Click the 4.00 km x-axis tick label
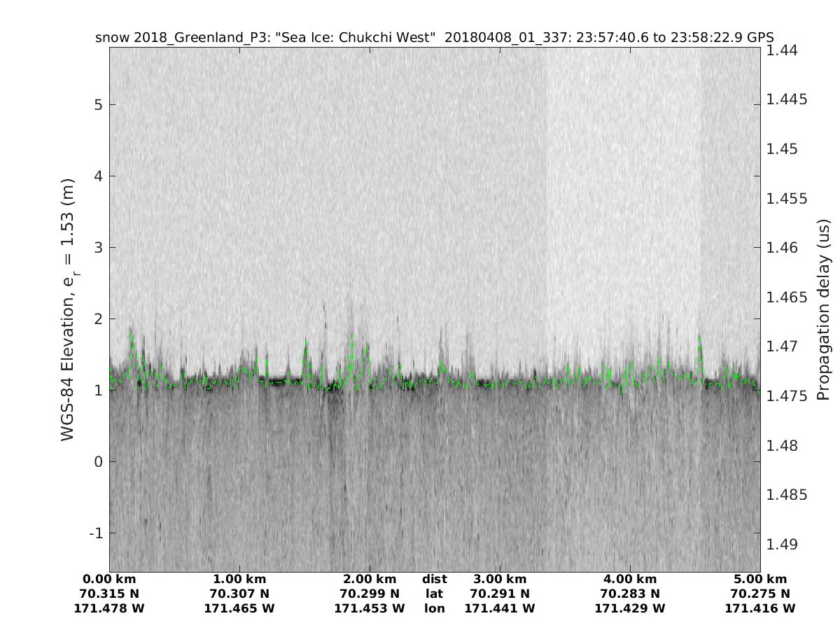Image resolution: width=840 pixels, height=630 pixels. point(630,579)
